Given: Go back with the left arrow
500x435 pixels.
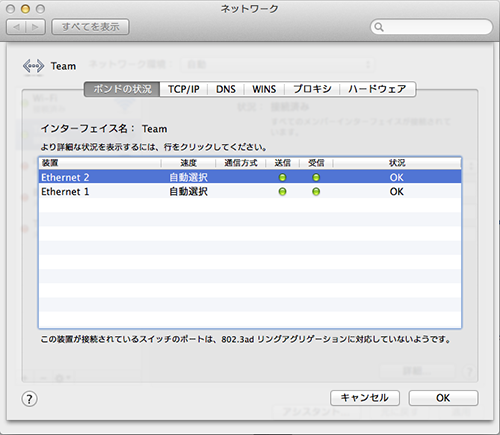Looking at the screenshot, I should [16, 27].
